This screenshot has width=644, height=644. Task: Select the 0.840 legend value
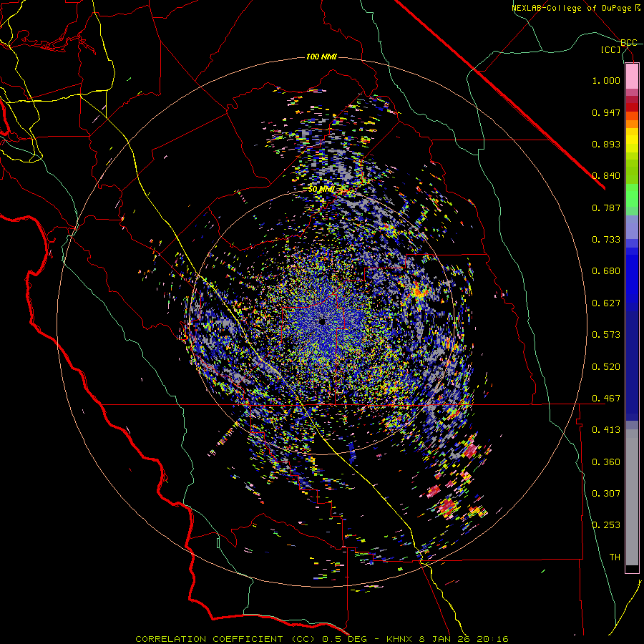(x=606, y=176)
